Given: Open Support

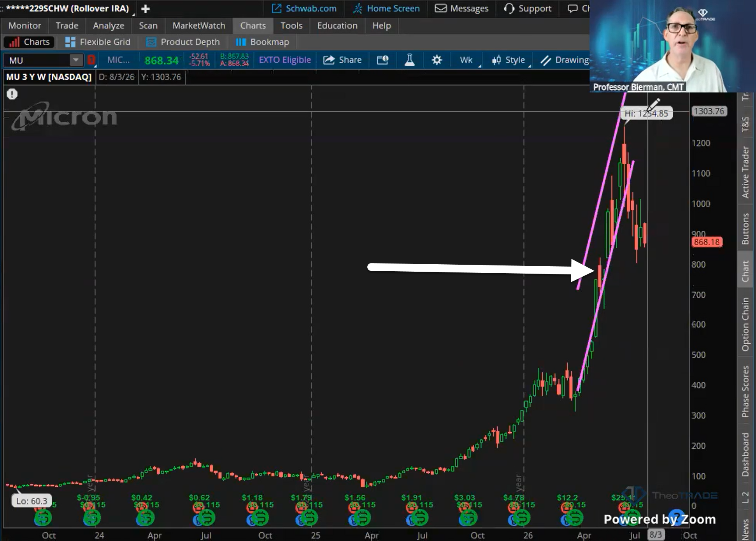Looking at the screenshot, I should tap(528, 9).
